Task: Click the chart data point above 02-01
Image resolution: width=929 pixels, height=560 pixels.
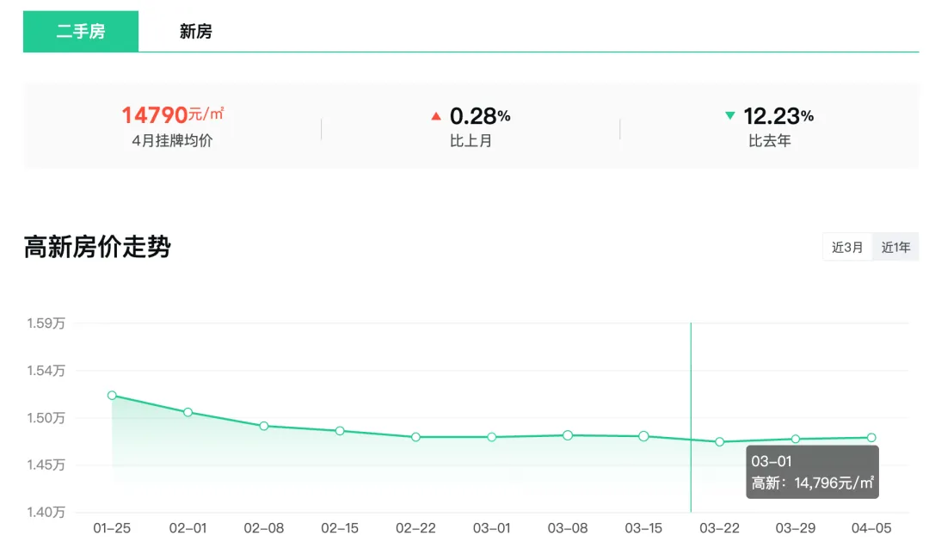Action: point(188,412)
